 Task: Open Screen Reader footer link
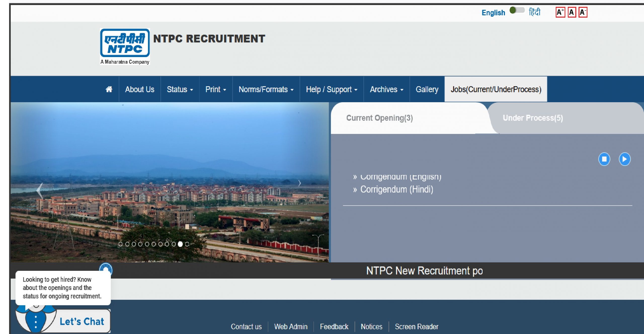(416, 326)
